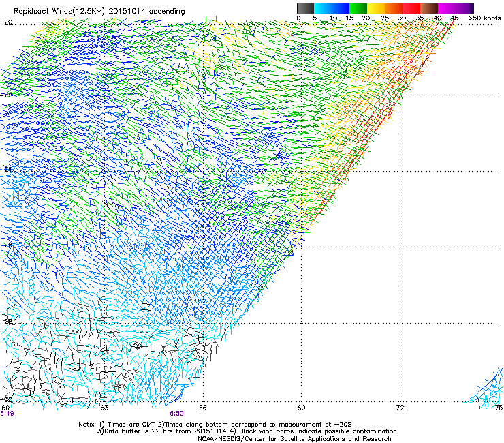Click the '72' longitude axis label
This screenshot has width=504, height=443.
click(x=400, y=408)
